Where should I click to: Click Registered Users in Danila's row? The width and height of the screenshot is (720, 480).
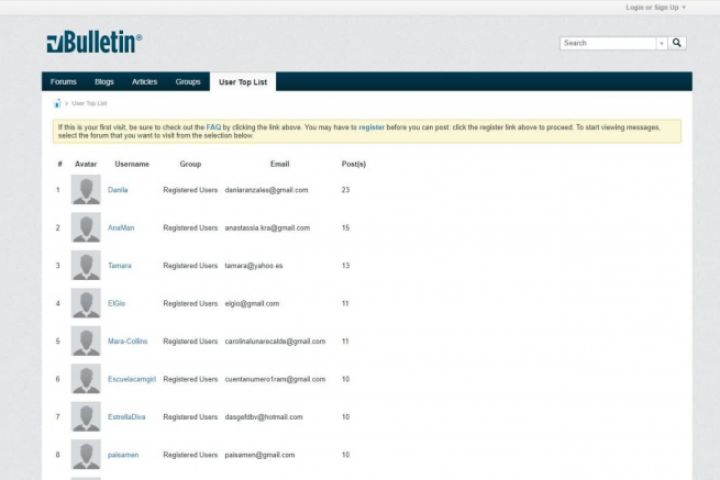190,190
